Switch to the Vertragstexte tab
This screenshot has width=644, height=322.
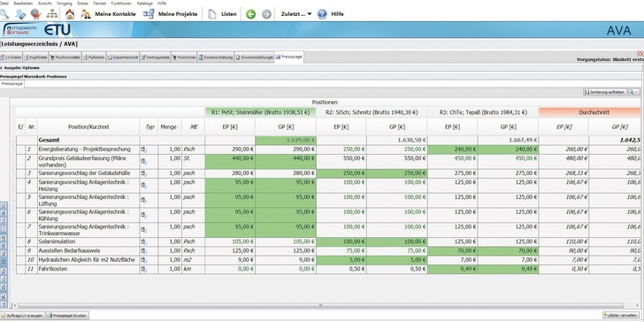point(155,57)
